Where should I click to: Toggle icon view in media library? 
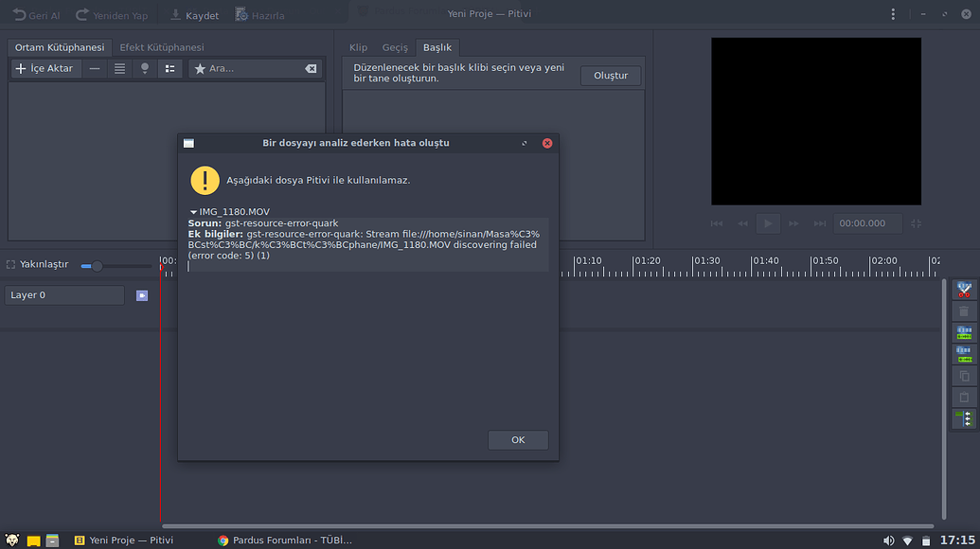point(169,67)
